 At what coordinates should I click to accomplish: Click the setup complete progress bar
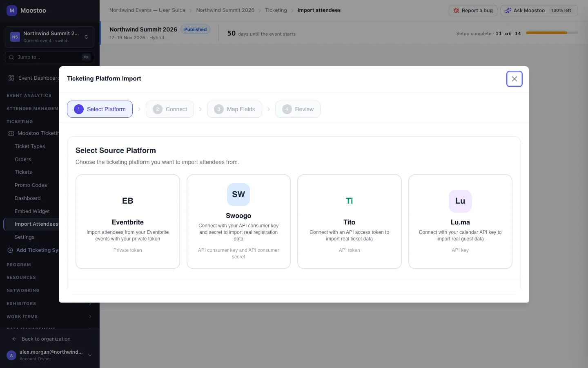pyautogui.click(x=552, y=33)
